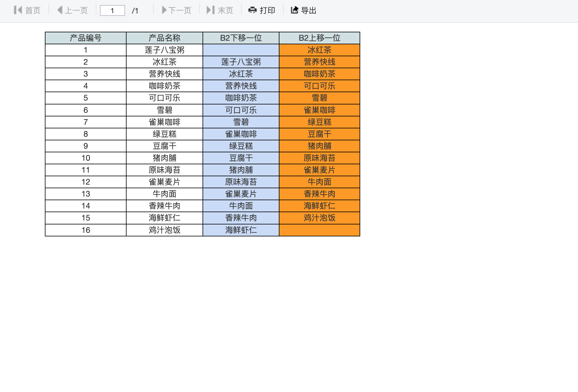
Task: Click orange cell 可口可乐 in row 4
Action: [320, 86]
